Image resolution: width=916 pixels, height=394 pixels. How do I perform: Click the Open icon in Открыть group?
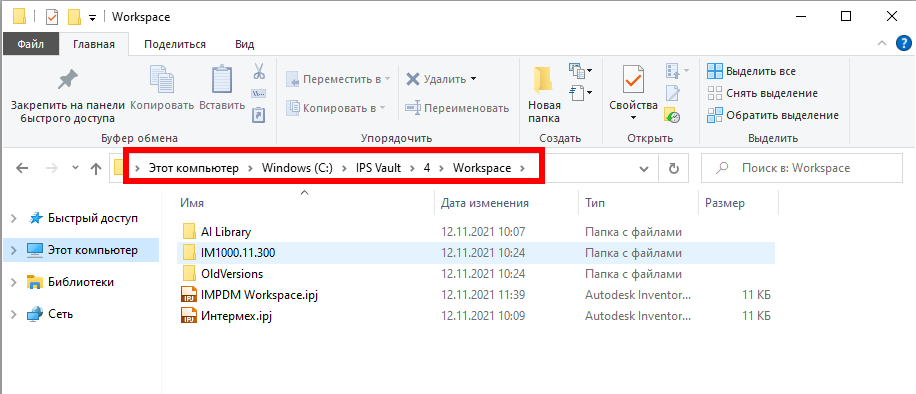tap(673, 71)
